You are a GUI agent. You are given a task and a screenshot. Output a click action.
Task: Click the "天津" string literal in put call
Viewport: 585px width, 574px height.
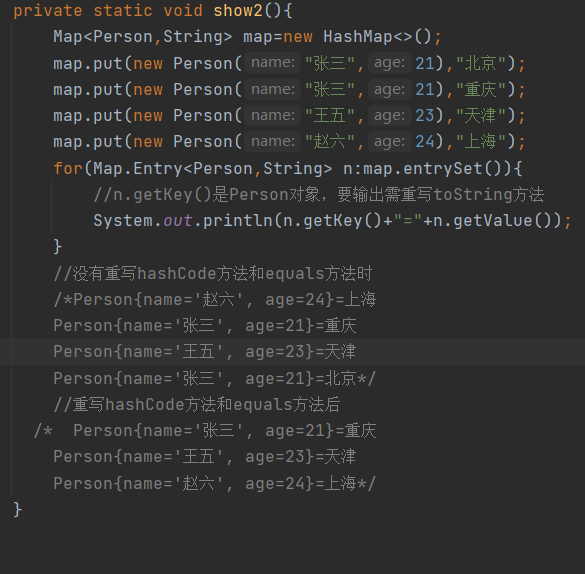481,116
